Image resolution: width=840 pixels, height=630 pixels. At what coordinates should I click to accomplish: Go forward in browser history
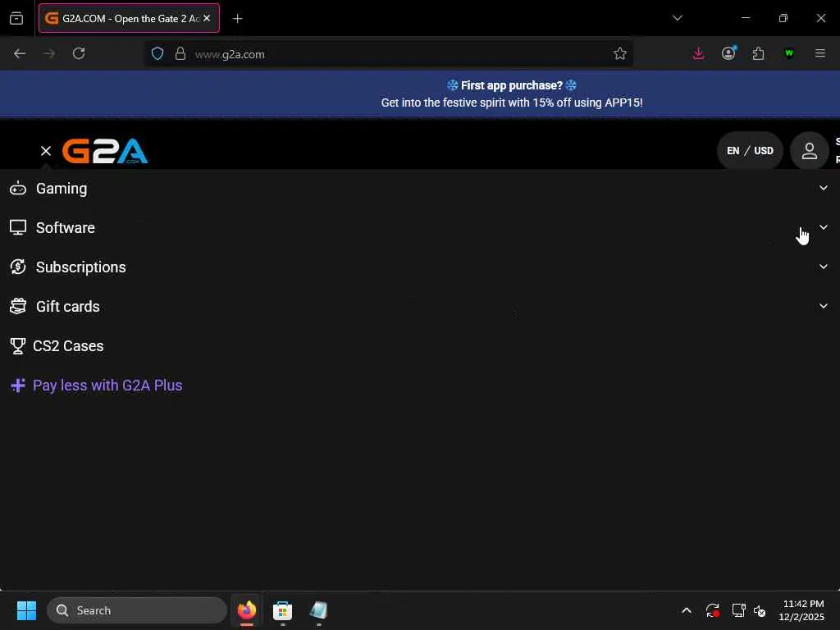(49, 53)
